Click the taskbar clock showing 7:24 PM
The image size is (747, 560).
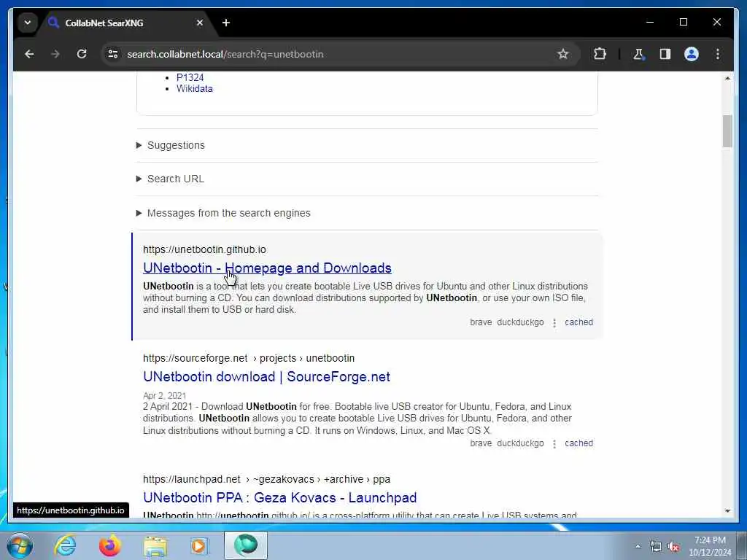(710, 545)
